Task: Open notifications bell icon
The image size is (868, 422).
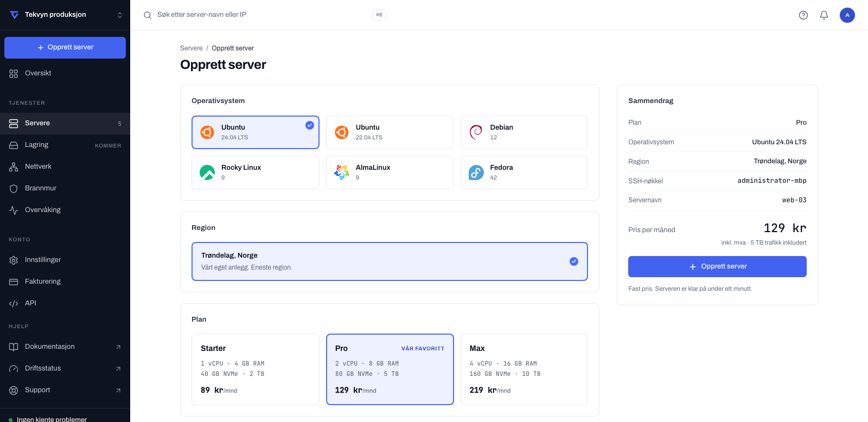Action: [824, 15]
